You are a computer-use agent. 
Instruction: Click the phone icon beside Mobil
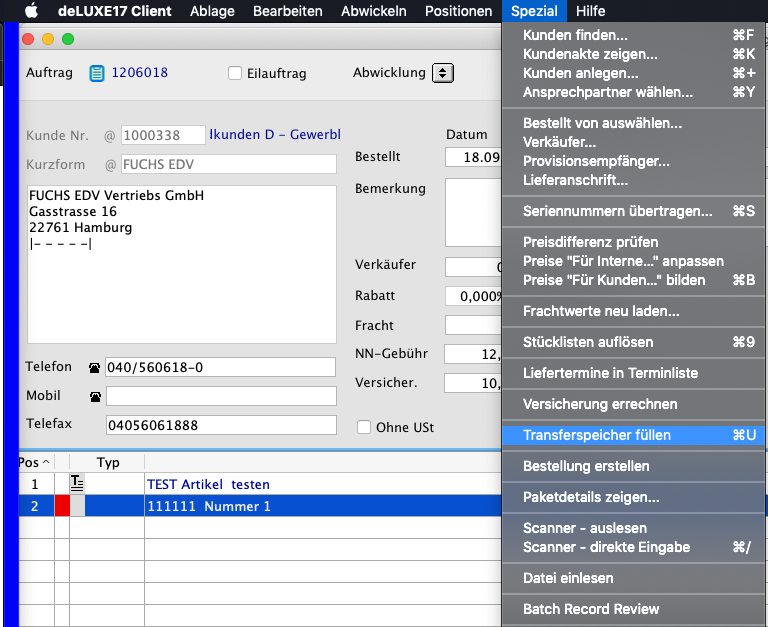[95, 397]
